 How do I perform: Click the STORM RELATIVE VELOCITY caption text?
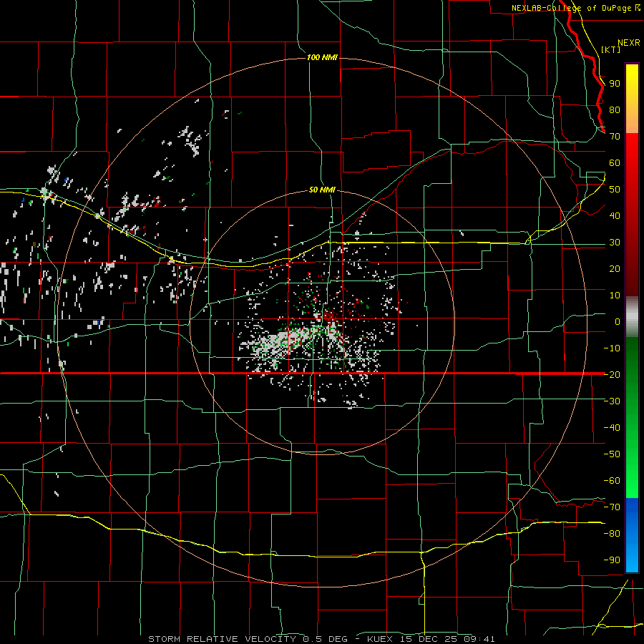coord(222,639)
